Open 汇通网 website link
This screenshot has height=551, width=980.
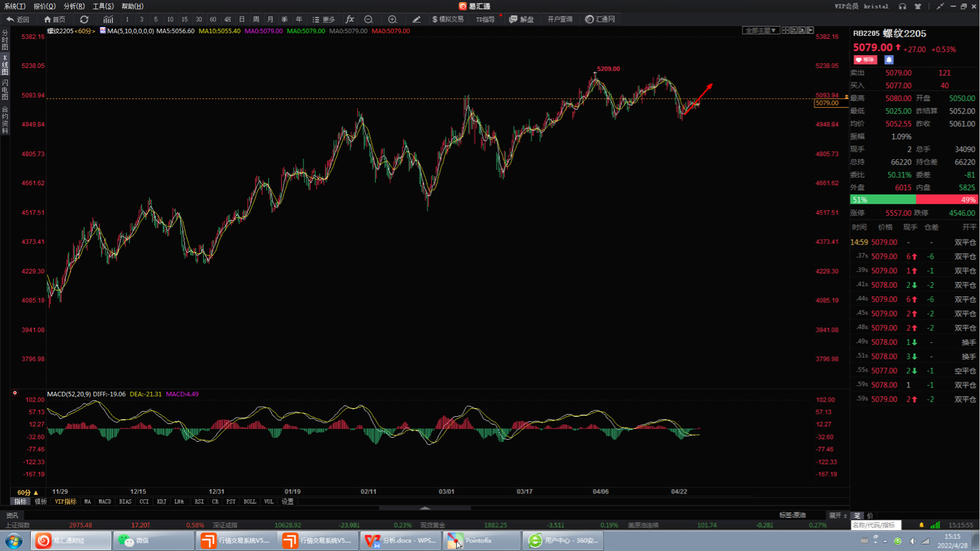600,19
